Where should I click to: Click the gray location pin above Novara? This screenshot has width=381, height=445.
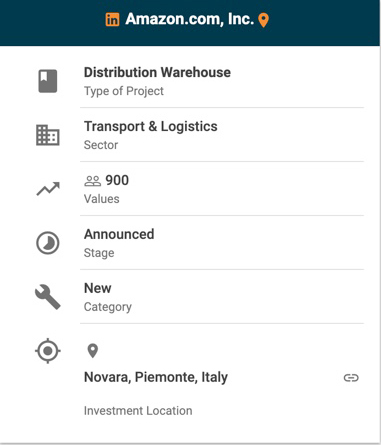click(93, 351)
